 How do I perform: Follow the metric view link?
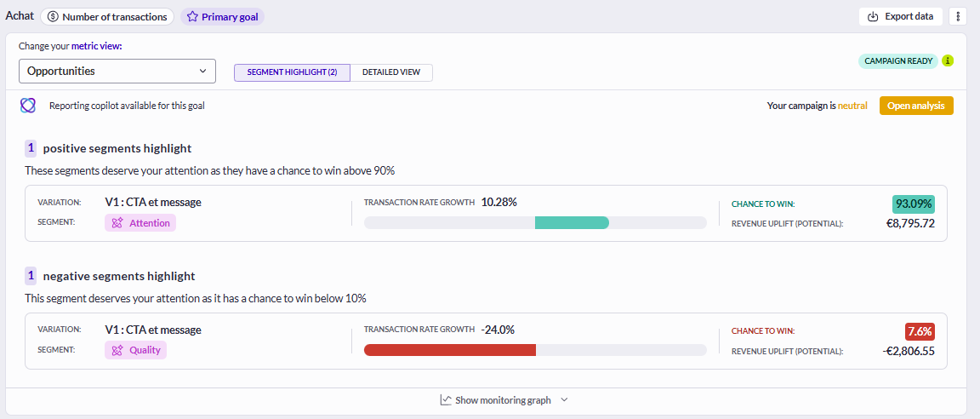click(97, 46)
